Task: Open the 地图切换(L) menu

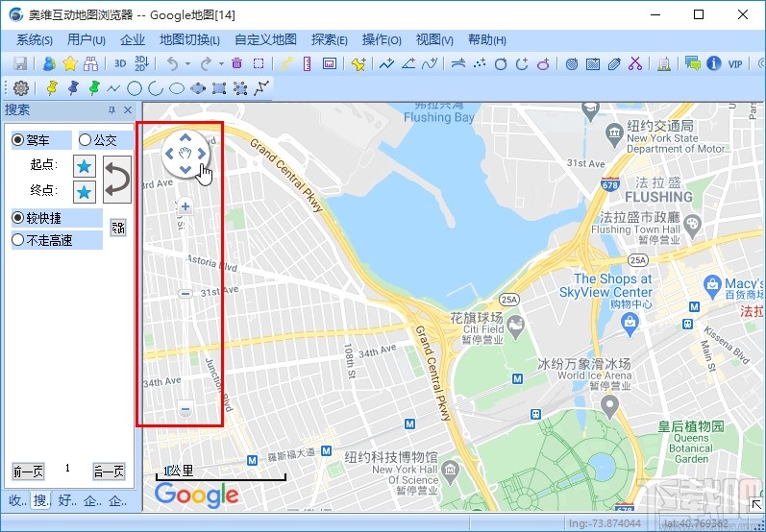Action: point(189,40)
